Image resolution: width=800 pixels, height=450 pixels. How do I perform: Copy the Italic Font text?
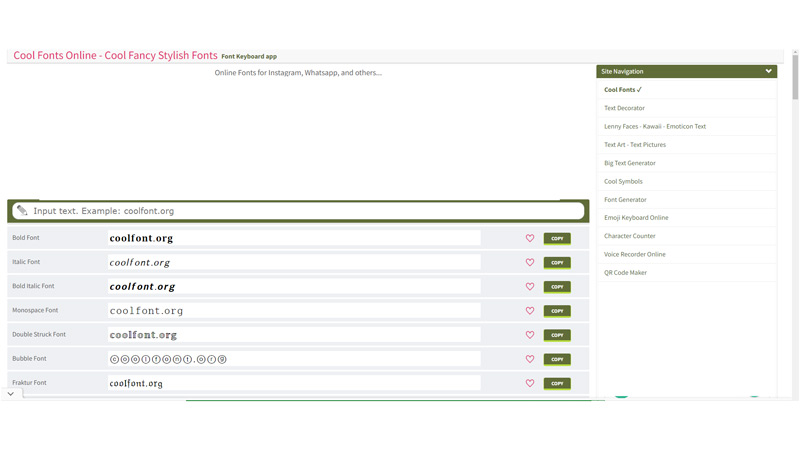pyautogui.click(x=557, y=262)
